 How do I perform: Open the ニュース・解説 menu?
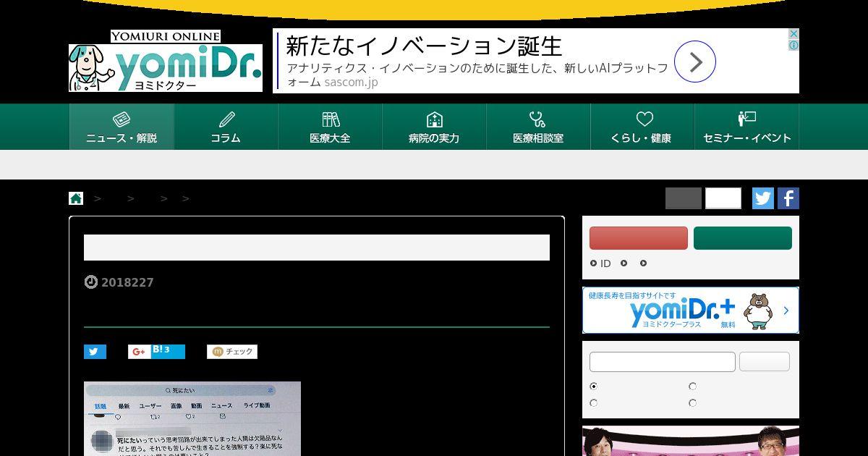122,127
